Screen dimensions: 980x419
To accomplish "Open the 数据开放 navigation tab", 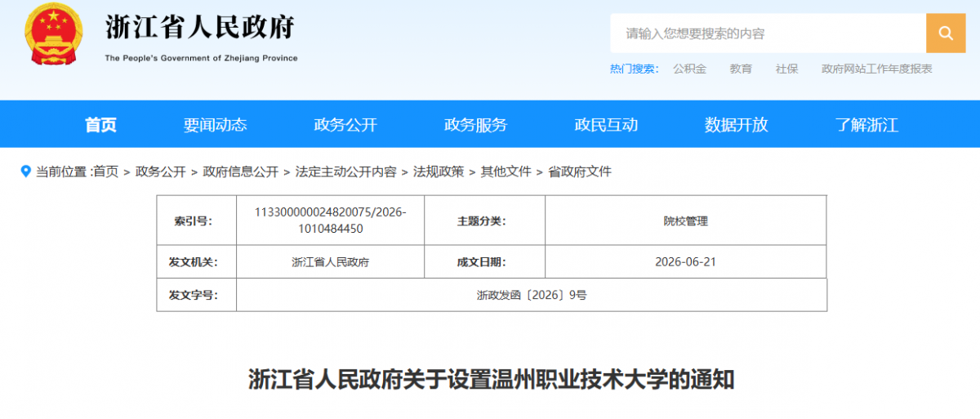I will (x=737, y=125).
